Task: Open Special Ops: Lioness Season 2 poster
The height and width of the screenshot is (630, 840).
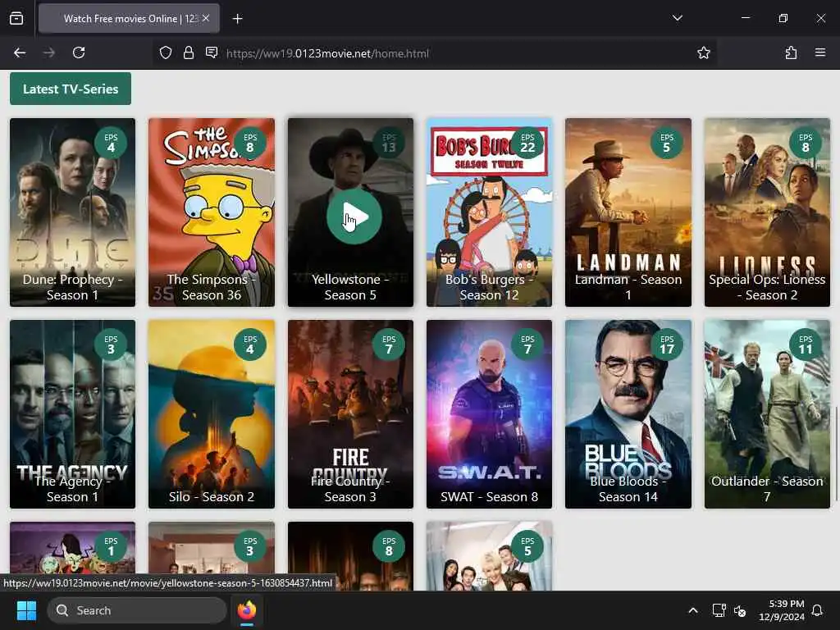Action: 767,212
